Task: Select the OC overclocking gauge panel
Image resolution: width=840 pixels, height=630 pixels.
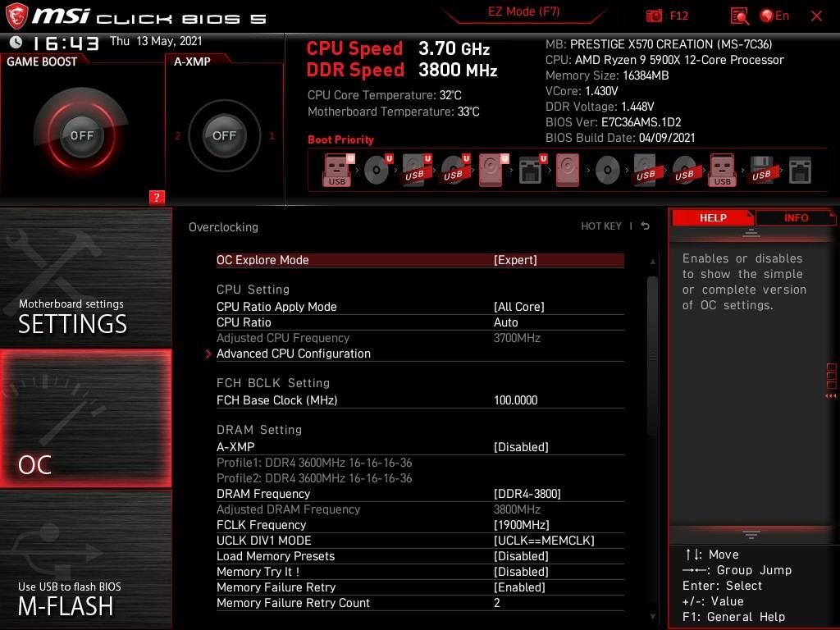Action: pyautogui.click(x=85, y=418)
